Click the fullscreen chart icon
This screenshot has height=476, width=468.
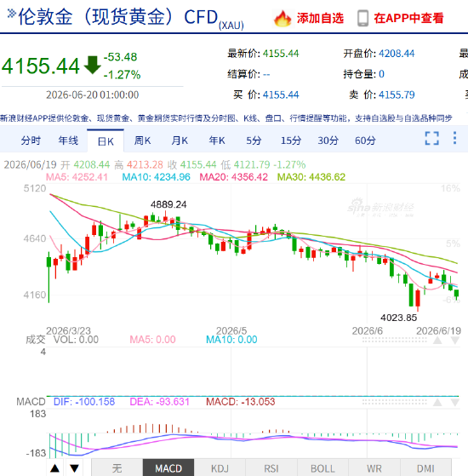click(x=432, y=139)
